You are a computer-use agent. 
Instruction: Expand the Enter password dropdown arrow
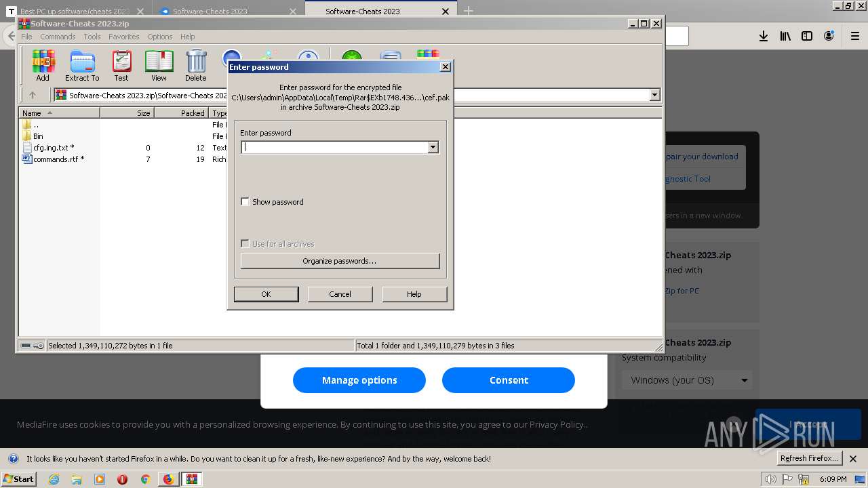433,147
